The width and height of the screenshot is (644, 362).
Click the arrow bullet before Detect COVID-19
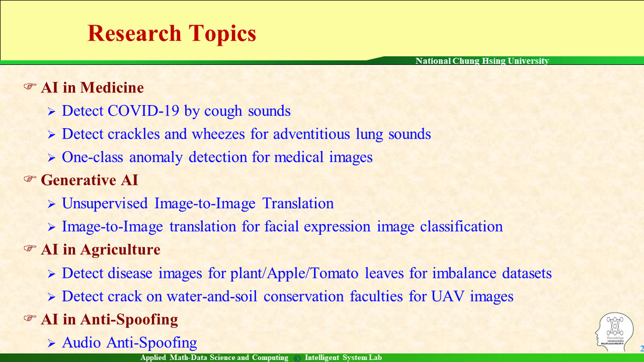(52, 112)
